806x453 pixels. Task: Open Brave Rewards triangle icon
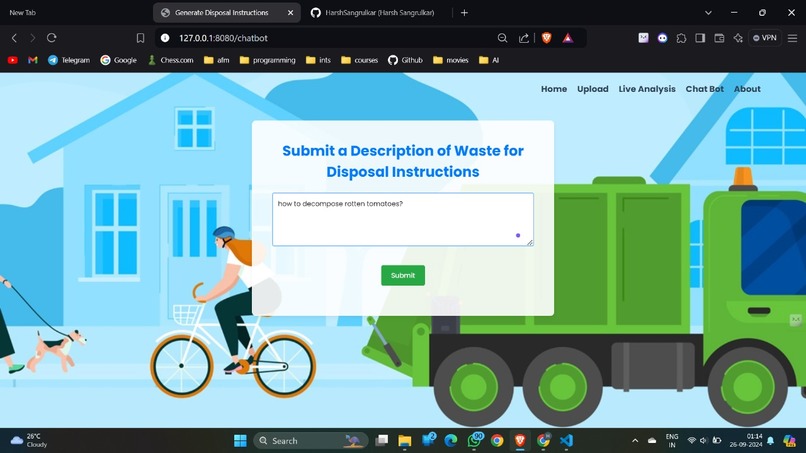click(x=567, y=38)
